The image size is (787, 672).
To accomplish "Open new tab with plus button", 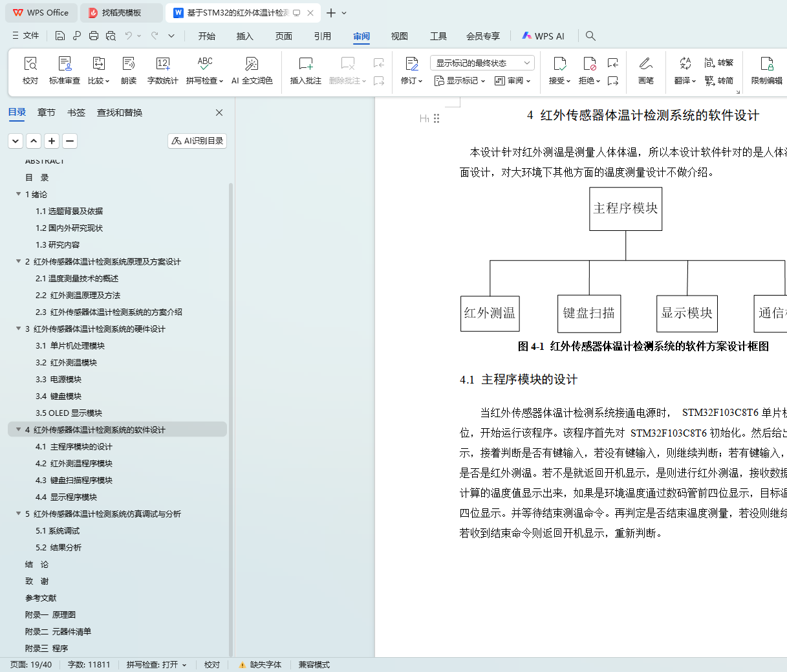I will (331, 13).
